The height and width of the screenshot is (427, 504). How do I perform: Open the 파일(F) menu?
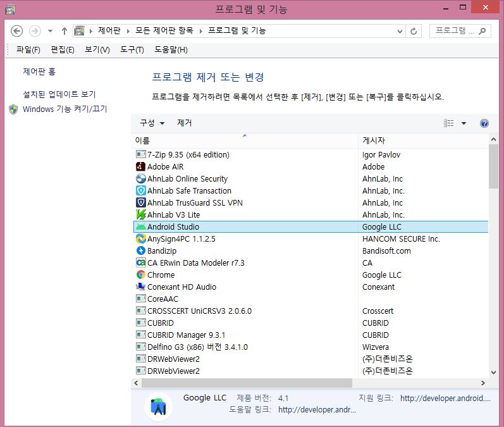coord(28,50)
